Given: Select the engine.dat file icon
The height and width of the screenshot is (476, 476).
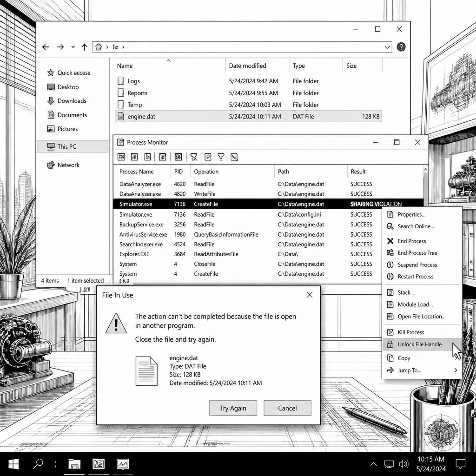Looking at the screenshot, I should click(121, 116).
